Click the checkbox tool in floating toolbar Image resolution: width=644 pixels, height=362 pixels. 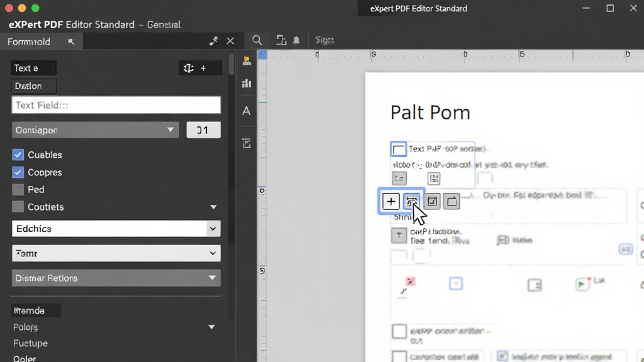coord(431,202)
